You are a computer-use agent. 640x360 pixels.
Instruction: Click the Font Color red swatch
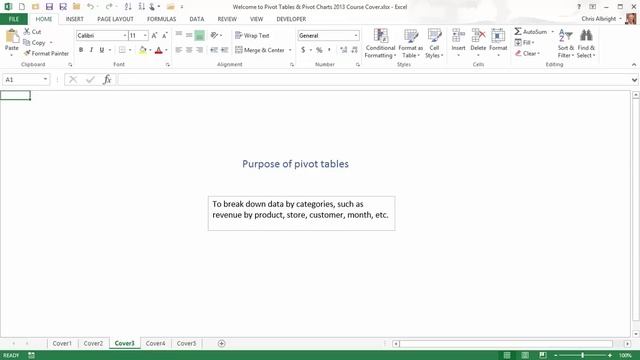(x=159, y=50)
